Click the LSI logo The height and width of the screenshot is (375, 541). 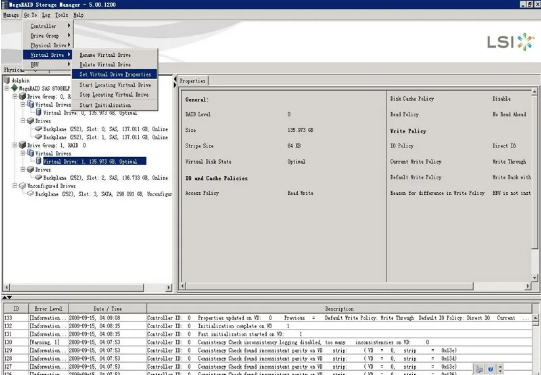tap(511, 42)
